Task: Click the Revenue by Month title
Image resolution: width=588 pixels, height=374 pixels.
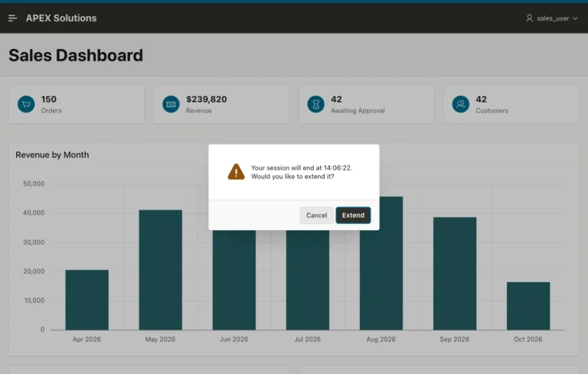Action: pos(52,154)
